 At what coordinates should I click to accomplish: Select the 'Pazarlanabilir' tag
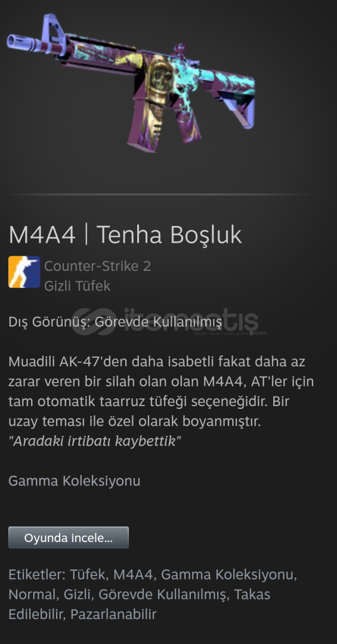tap(113, 614)
